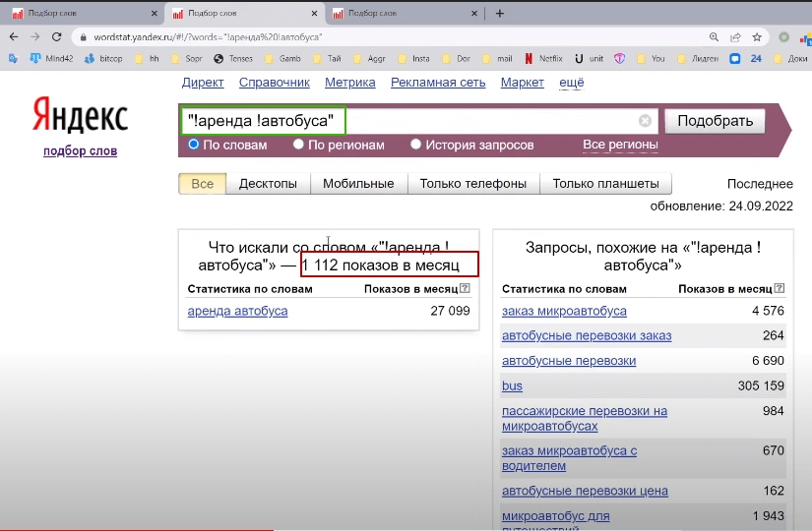Open the Маркет link
Screen dimensions: 812x531
pos(522,83)
